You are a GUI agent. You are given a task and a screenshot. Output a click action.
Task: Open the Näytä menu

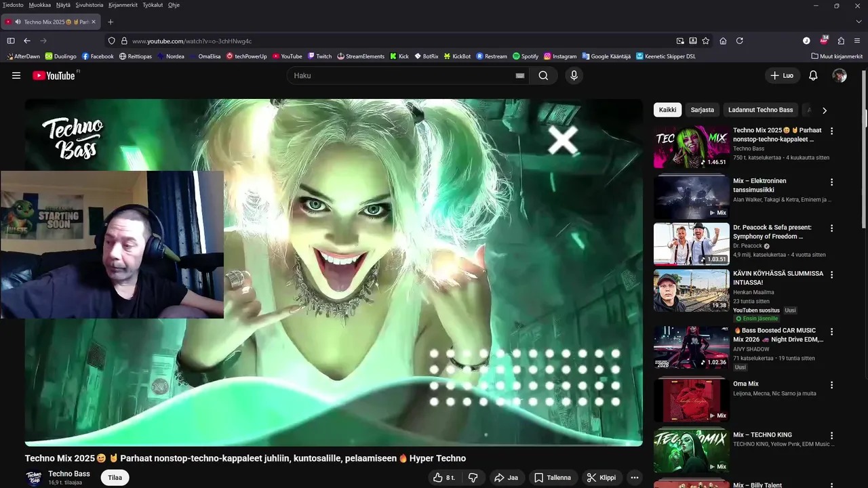[x=63, y=5]
